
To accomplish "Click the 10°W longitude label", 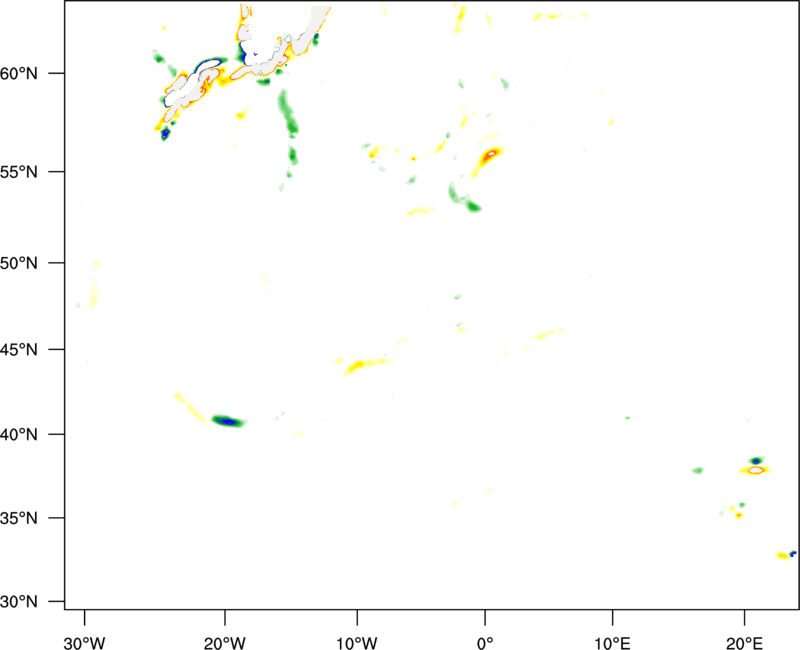I will pyautogui.click(x=357, y=643).
